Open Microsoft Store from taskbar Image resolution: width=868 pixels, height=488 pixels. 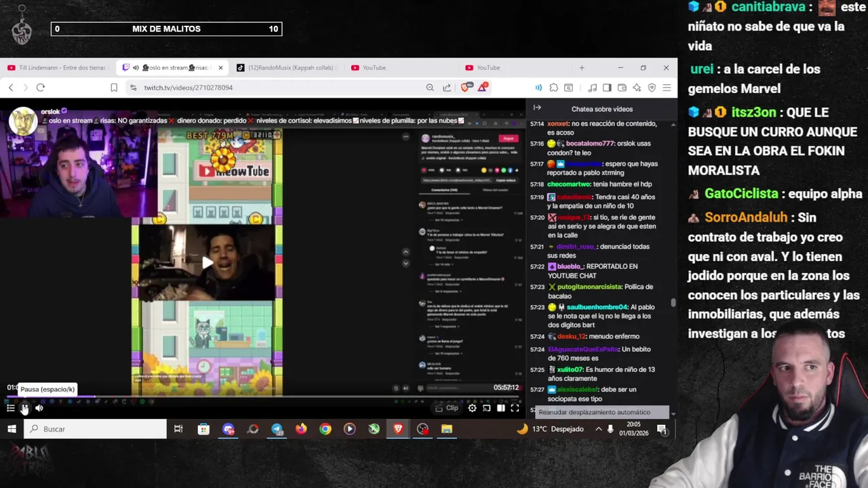[203, 429]
